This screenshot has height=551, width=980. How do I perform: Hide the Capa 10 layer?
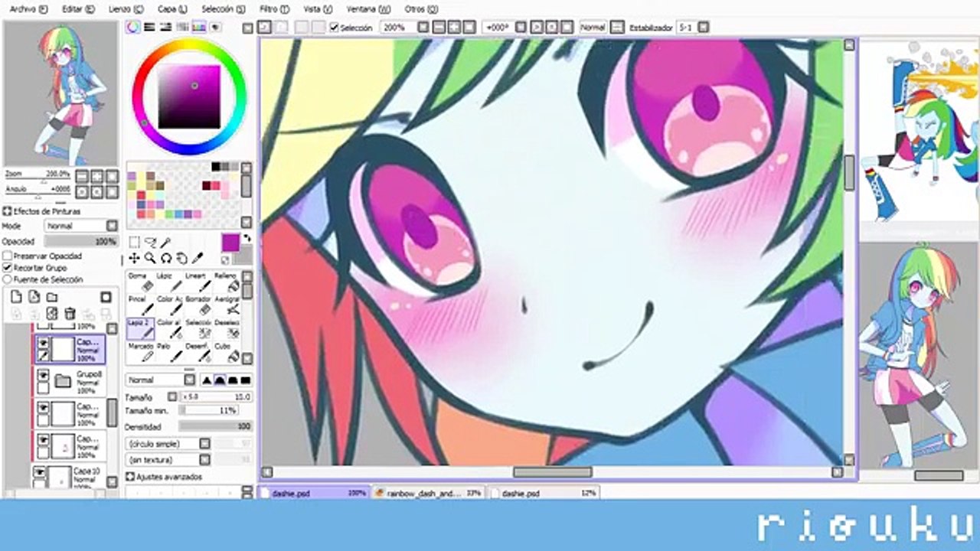pyautogui.click(x=40, y=472)
